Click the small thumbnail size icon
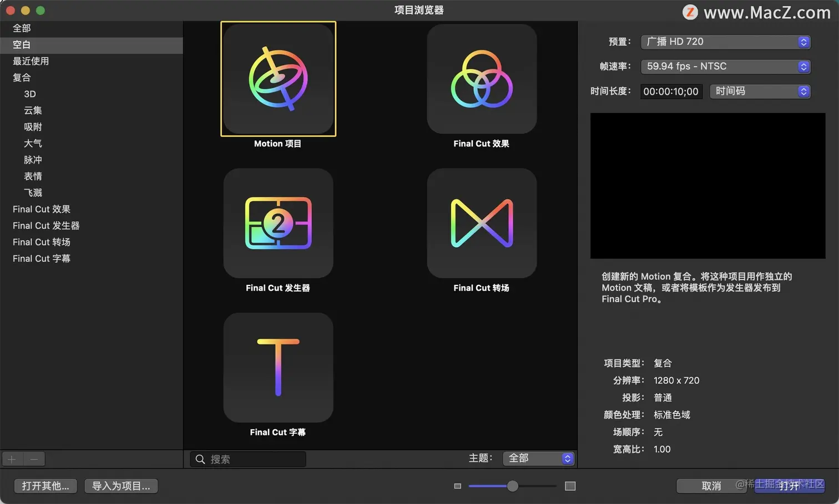This screenshot has height=504, width=839. [x=457, y=486]
